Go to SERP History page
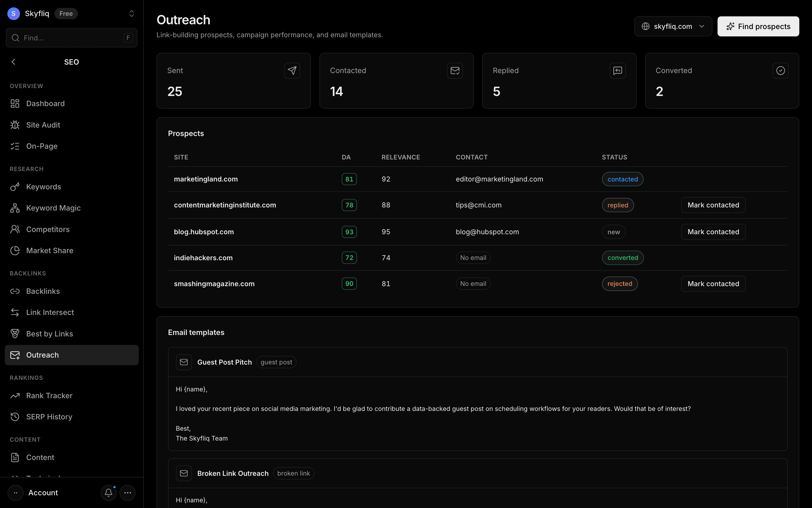Image resolution: width=812 pixels, height=508 pixels. tap(71, 417)
